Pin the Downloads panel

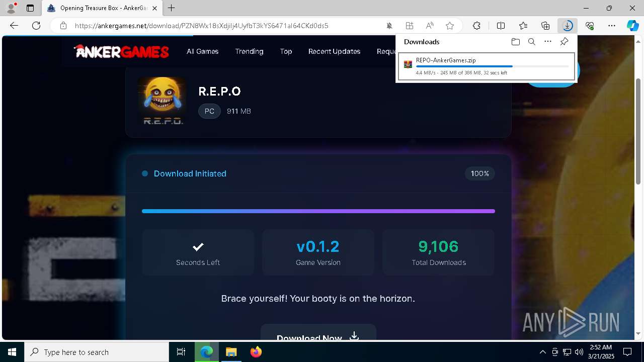click(564, 42)
